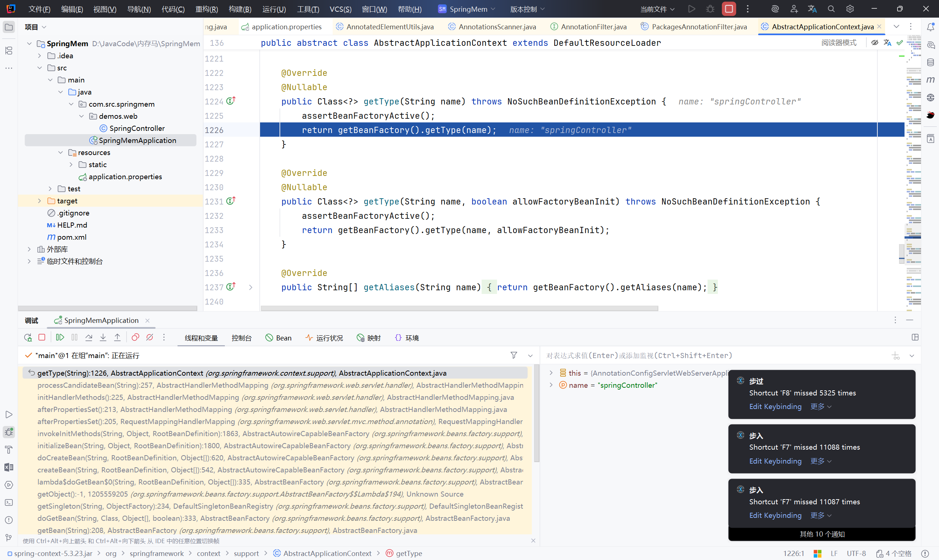Click the Step Into debug icon
The image size is (939, 560).
point(103,338)
